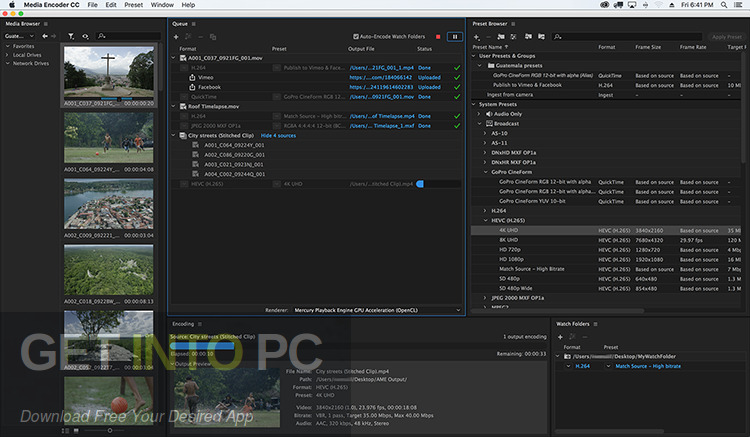Open Facebook uploaded URL link
750x437 pixels.
coord(381,87)
